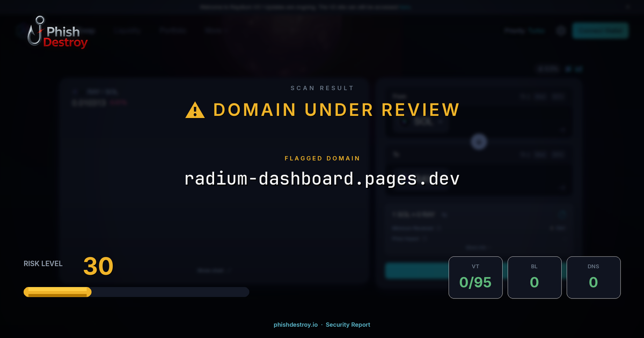Click the teal Connect Wallet button top right

601,31
